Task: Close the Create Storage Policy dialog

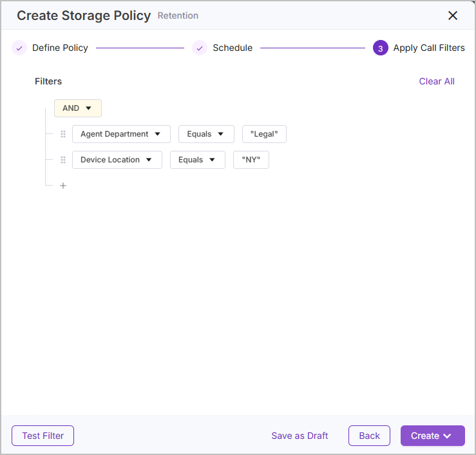Action: 452,15
